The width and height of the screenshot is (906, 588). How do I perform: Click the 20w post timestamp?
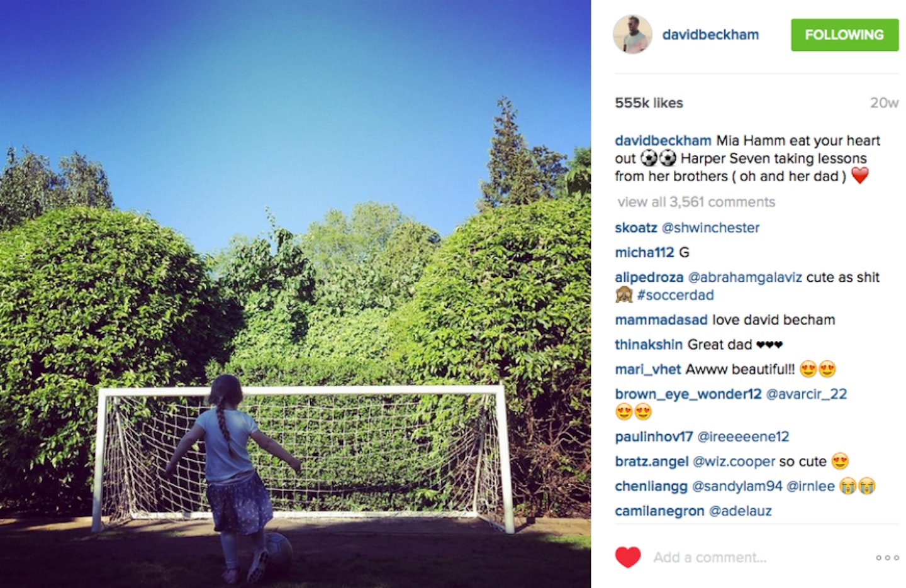pyautogui.click(x=884, y=103)
